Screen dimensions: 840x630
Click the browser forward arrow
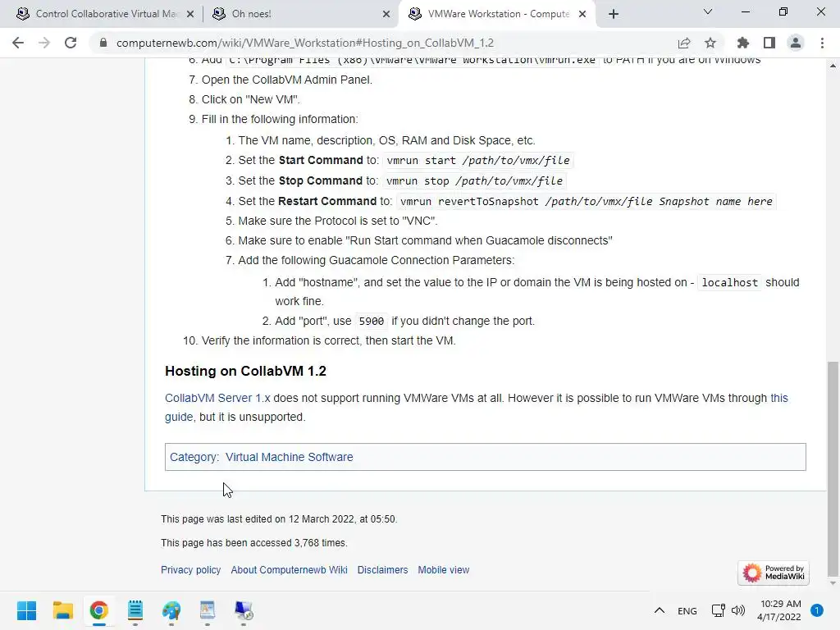tap(44, 43)
